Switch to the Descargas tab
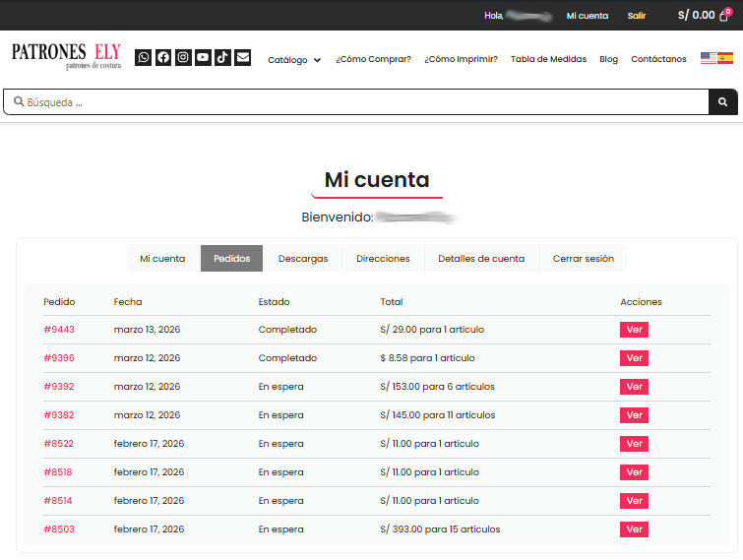The image size is (743, 560). pyautogui.click(x=303, y=259)
